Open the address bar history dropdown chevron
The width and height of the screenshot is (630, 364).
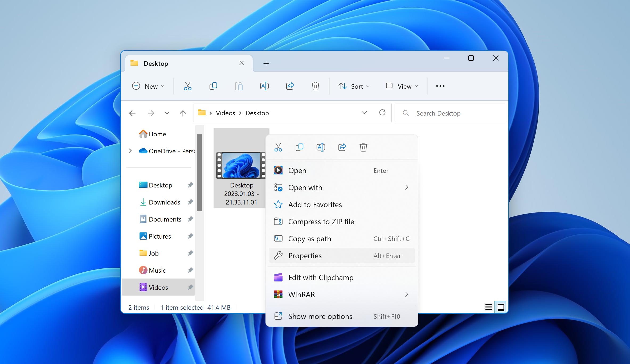point(364,113)
